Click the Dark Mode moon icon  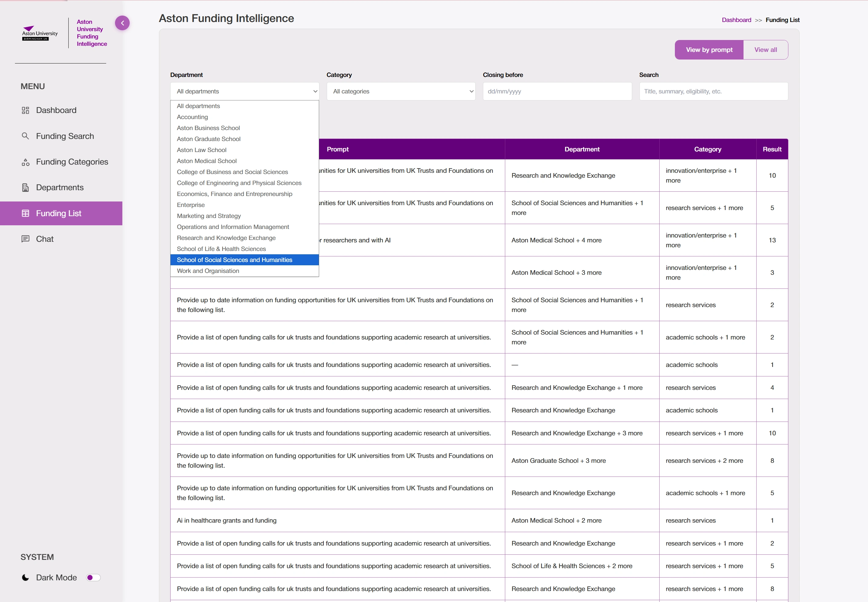point(25,578)
